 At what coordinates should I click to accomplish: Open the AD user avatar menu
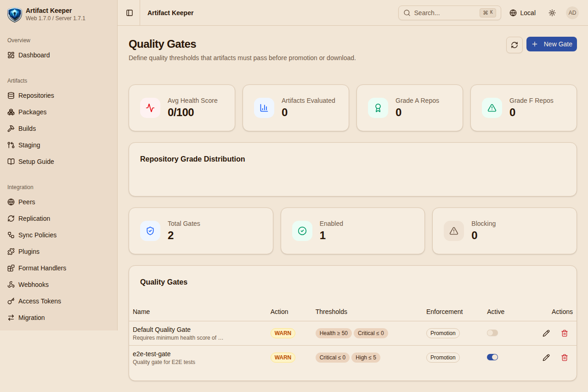(x=572, y=13)
